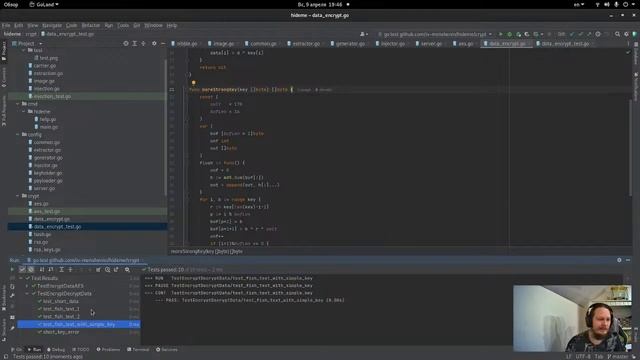Open keyholder.go in config folder
Screen dimensions: 640x360
pos(47,173)
